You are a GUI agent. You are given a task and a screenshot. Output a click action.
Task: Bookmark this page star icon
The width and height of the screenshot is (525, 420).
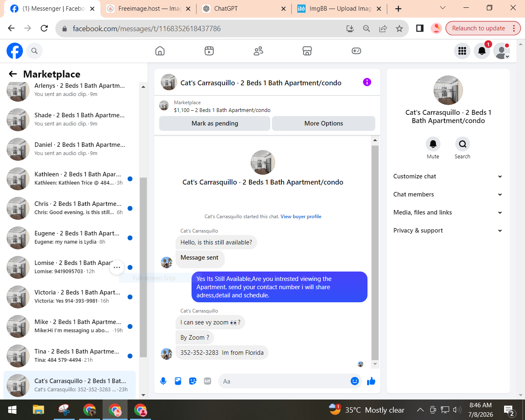point(399,28)
